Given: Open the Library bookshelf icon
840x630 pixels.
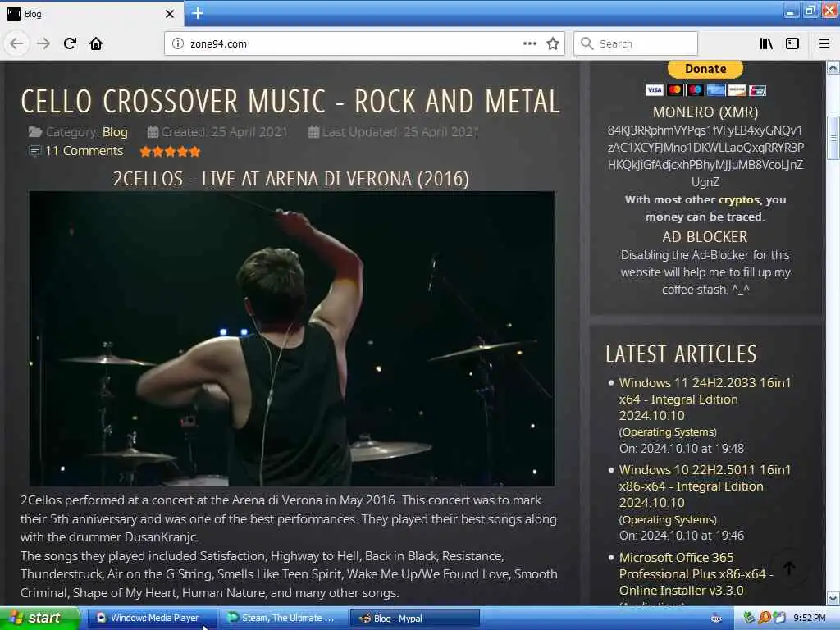Looking at the screenshot, I should click(x=766, y=43).
